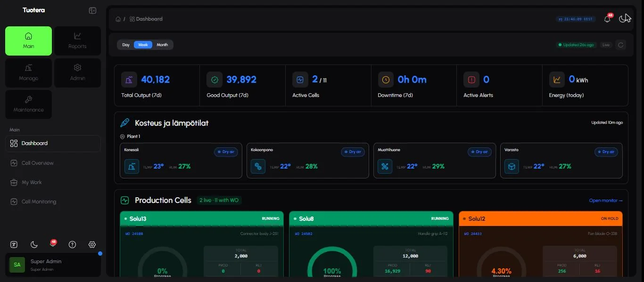Open the Solu12 on-hold cell header
The width and height of the screenshot is (644, 282).
[x=541, y=218]
